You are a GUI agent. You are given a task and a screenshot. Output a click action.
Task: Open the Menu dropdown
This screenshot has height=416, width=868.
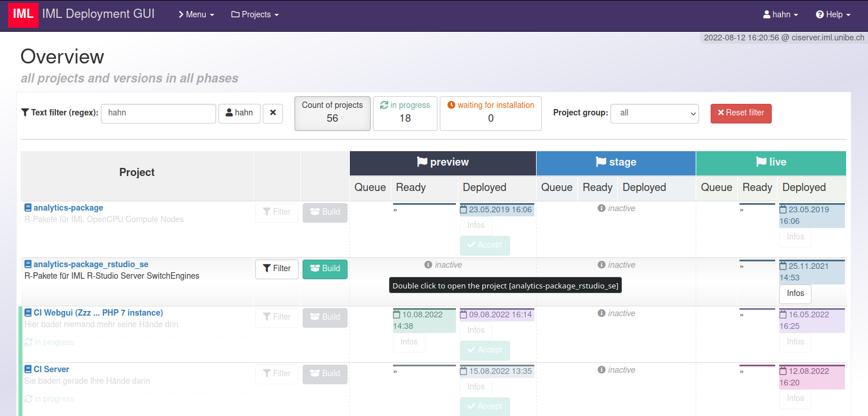pos(196,14)
